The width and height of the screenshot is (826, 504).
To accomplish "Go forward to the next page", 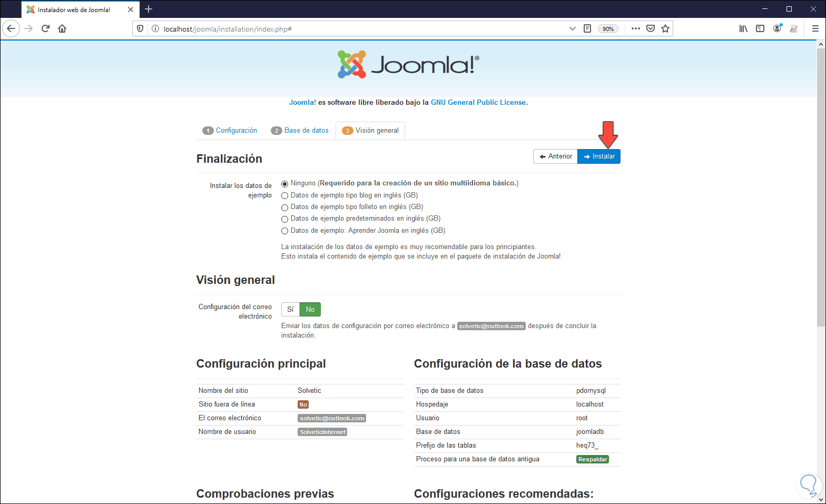I will point(28,28).
